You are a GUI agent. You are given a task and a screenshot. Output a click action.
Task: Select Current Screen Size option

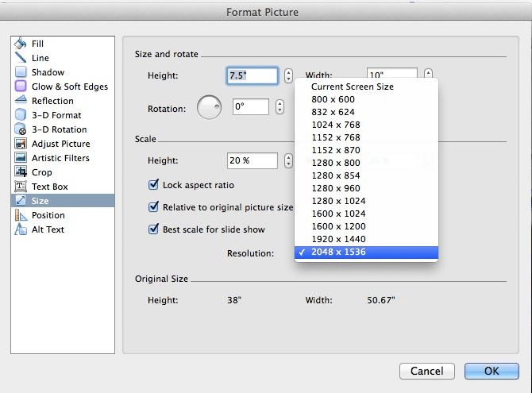pos(352,87)
